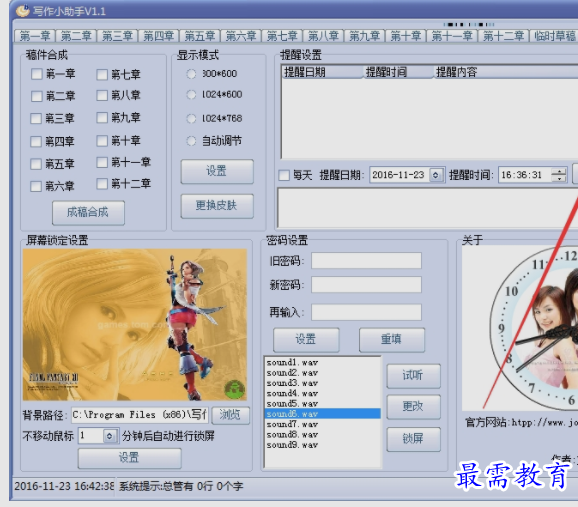Click the 更改 button
Viewport: 578px width, 507px height.
(x=413, y=407)
